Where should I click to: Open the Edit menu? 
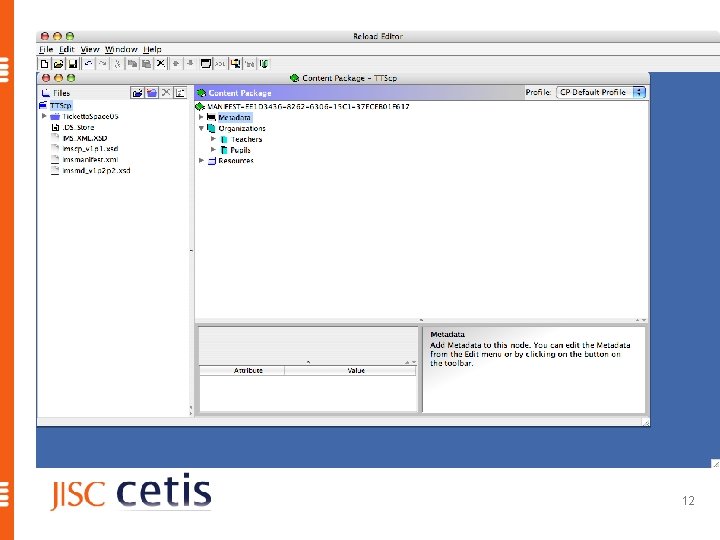coord(66,49)
